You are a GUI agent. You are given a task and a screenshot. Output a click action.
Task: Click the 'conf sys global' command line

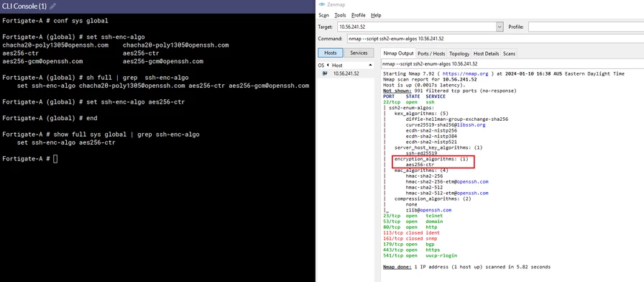(55, 21)
